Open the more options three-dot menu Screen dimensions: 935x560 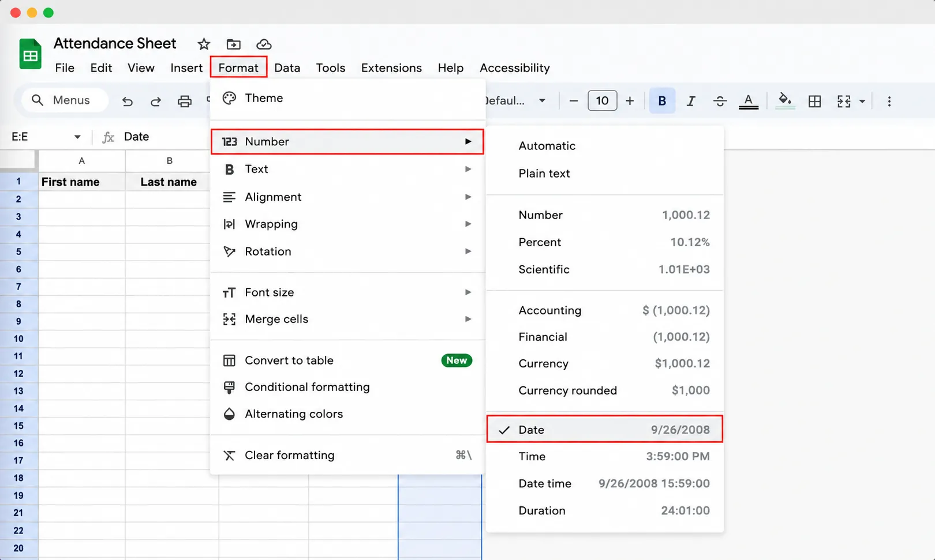pyautogui.click(x=889, y=101)
